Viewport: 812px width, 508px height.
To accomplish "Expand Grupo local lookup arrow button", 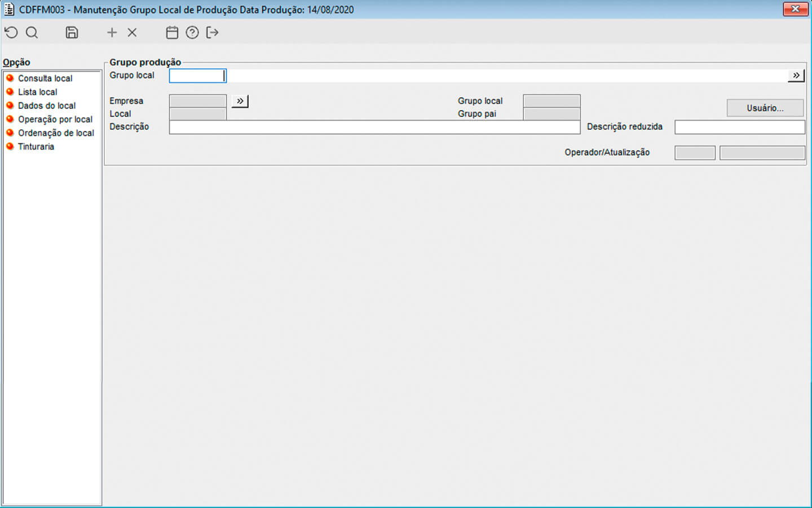I will [x=796, y=76].
